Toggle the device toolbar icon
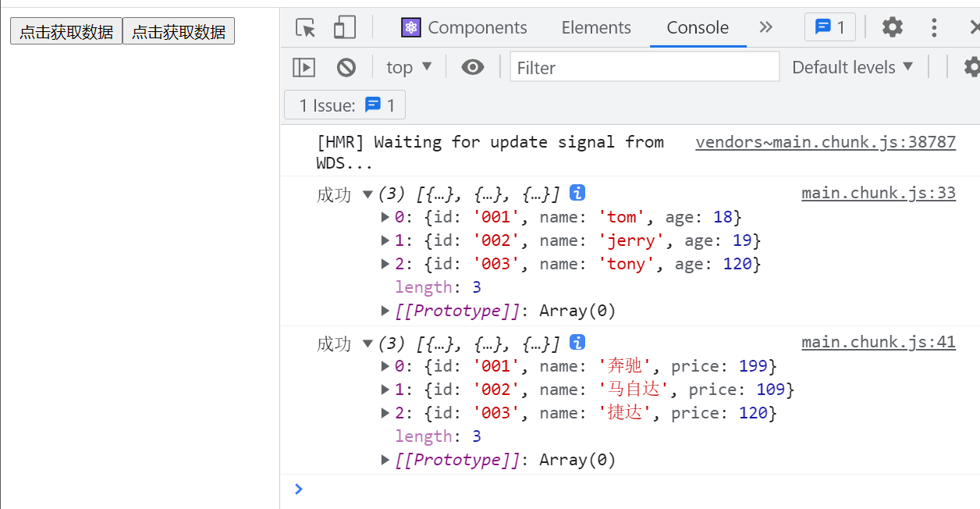Screen dimensions: 980x509 (x=344, y=28)
